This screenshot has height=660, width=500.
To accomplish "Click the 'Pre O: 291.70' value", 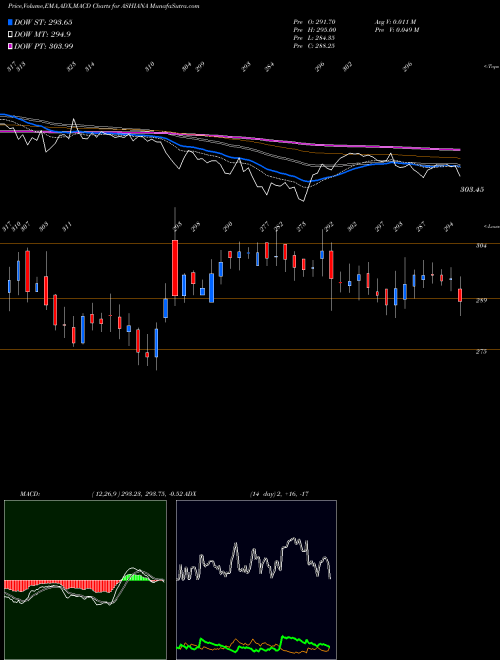I will [x=314, y=22].
